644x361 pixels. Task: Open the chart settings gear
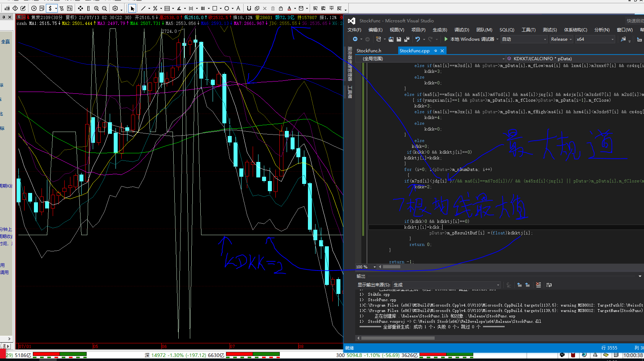pos(115,8)
